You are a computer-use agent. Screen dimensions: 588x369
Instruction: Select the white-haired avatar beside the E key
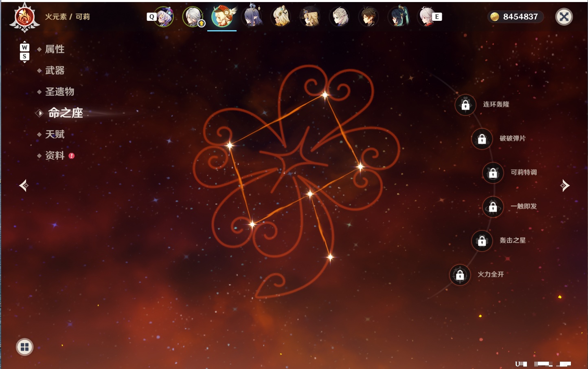click(426, 17)
